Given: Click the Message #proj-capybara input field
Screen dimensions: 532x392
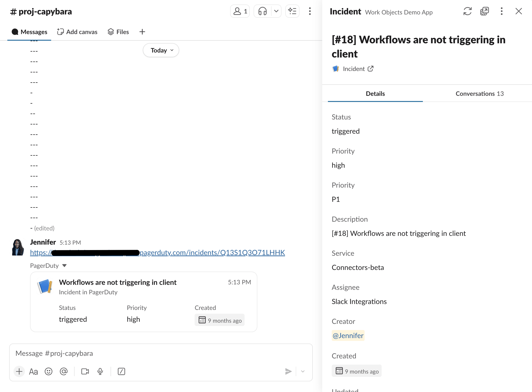Looking at the screenshot, I should coord(143,353).
